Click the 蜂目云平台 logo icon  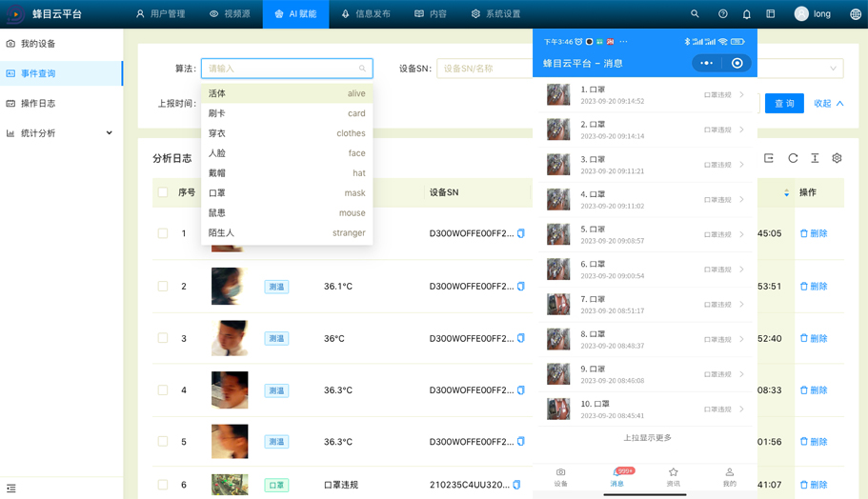pos(15,14)
